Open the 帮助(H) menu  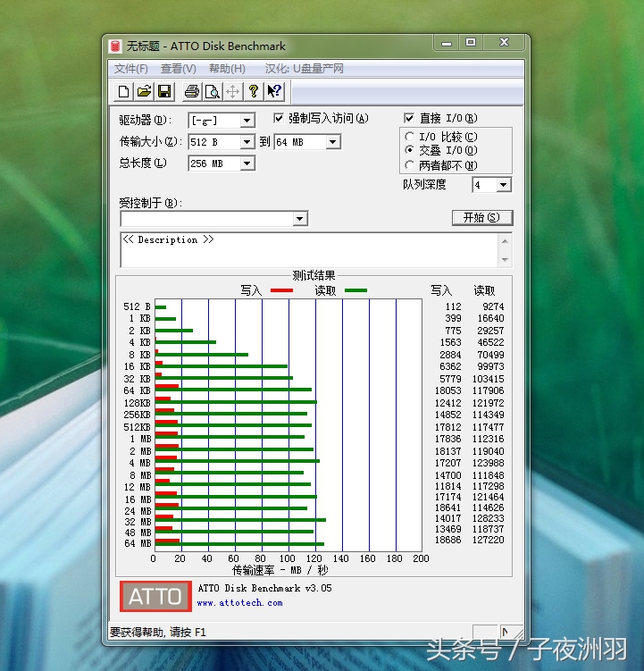227,69
